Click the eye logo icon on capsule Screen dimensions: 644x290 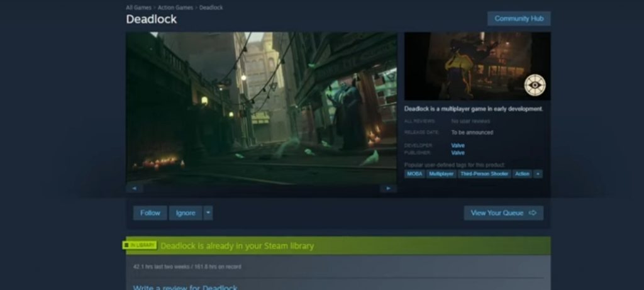pos(535,85)
